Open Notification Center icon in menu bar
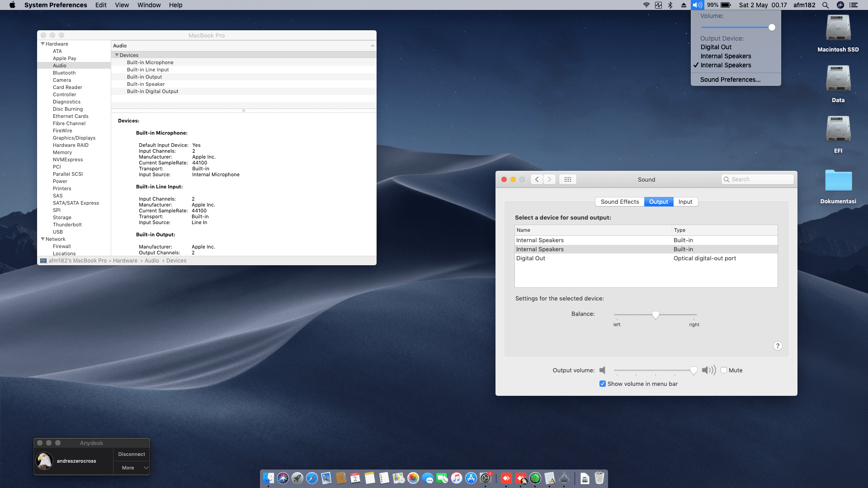Image resolution: width=868 pixels, height=488 pixels. pos(854,5)
